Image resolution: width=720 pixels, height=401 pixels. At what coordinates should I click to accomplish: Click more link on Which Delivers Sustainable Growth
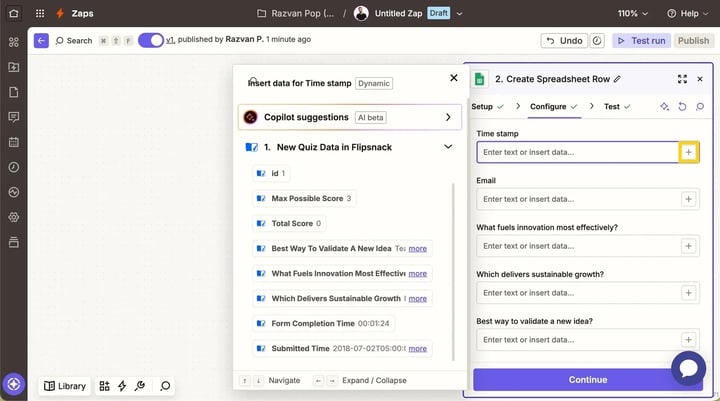point(417,299)
